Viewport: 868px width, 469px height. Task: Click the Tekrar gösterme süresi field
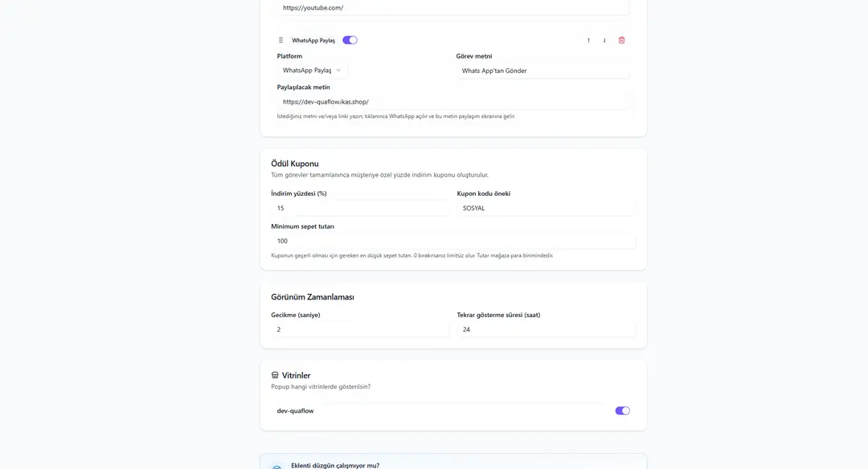click(x=546, y=329)
